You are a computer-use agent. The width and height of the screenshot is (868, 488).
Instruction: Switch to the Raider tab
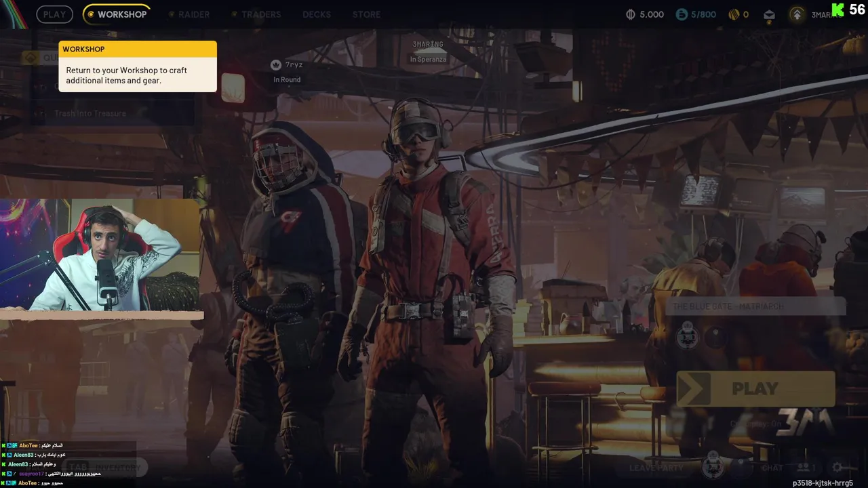coord(189,14)
